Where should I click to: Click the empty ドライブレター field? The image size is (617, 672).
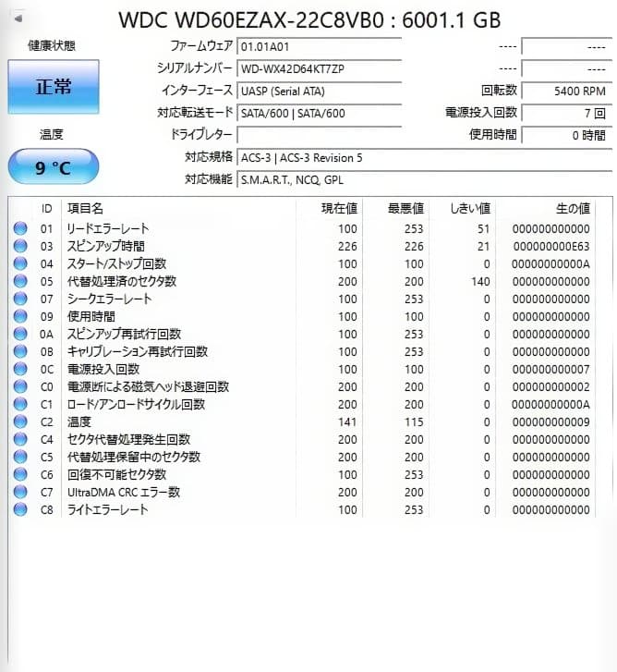pos(319,135)
